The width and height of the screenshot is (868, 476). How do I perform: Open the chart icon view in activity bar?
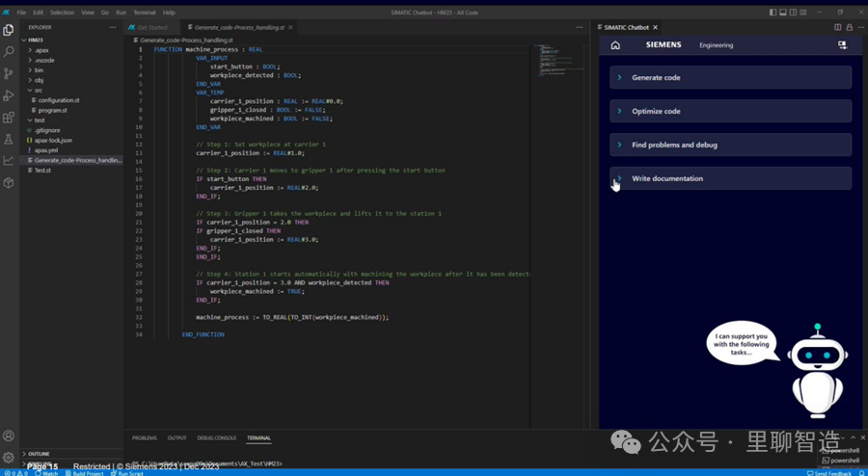[x=9, y=161]
